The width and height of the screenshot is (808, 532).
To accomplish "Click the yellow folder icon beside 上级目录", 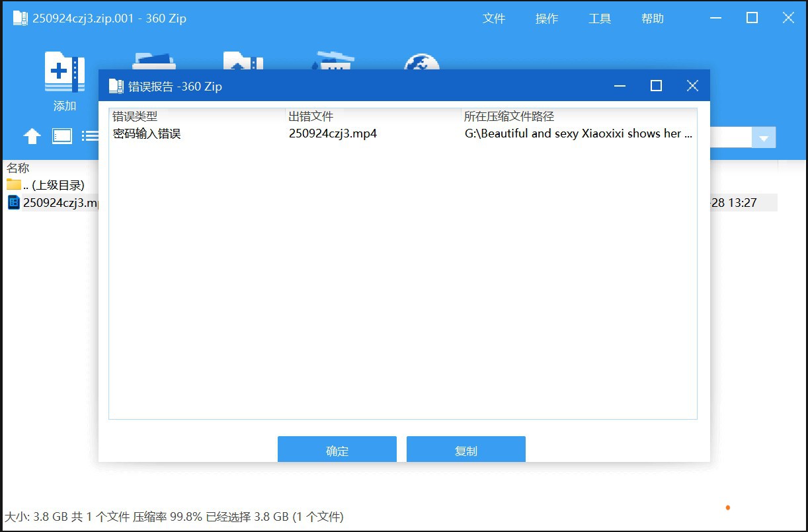I will coord(13,184).
